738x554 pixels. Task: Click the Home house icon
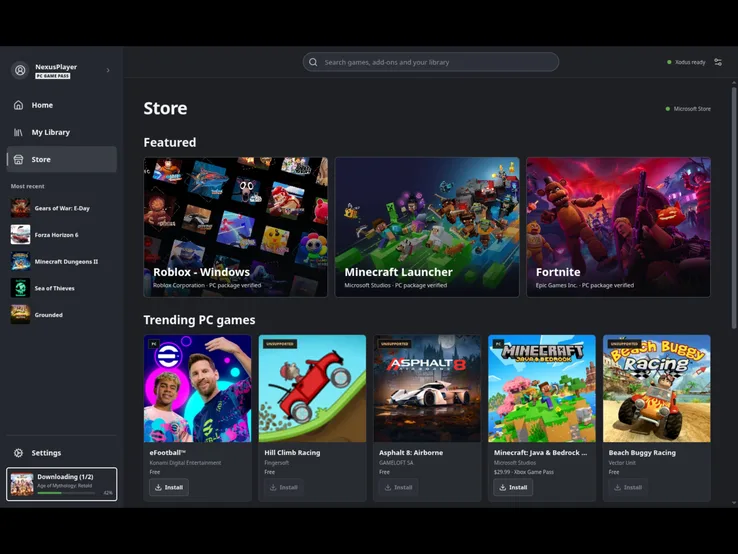pyautogui.click(x=18, y=105)
